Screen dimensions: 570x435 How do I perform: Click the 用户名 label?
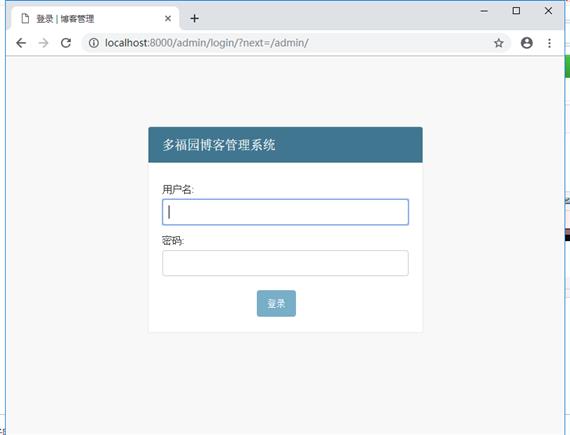[x=178, y=189]
